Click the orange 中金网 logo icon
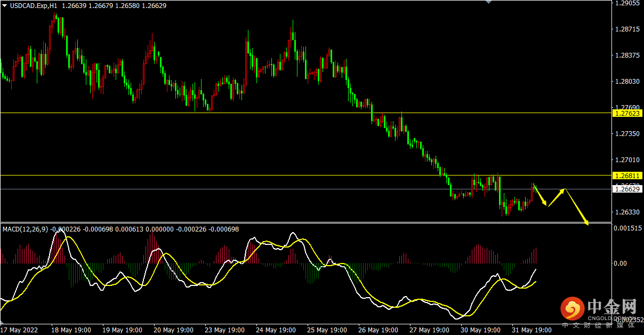 pos(571,308)
